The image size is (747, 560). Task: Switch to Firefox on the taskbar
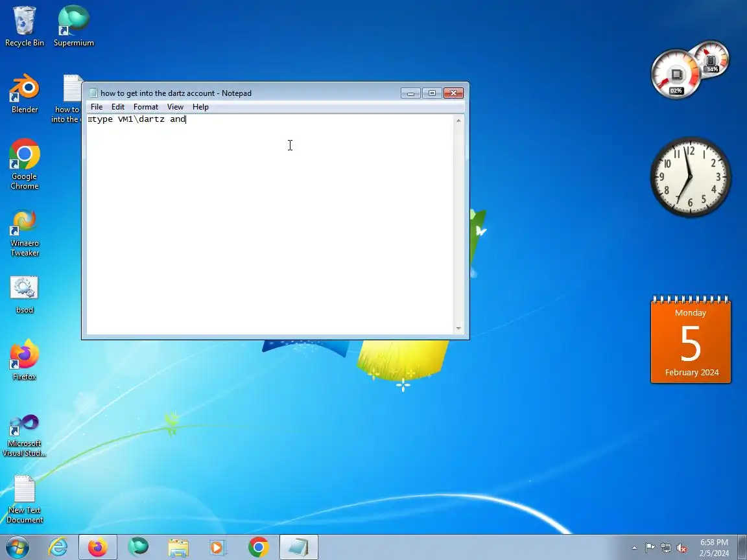[x=98, y=547]
